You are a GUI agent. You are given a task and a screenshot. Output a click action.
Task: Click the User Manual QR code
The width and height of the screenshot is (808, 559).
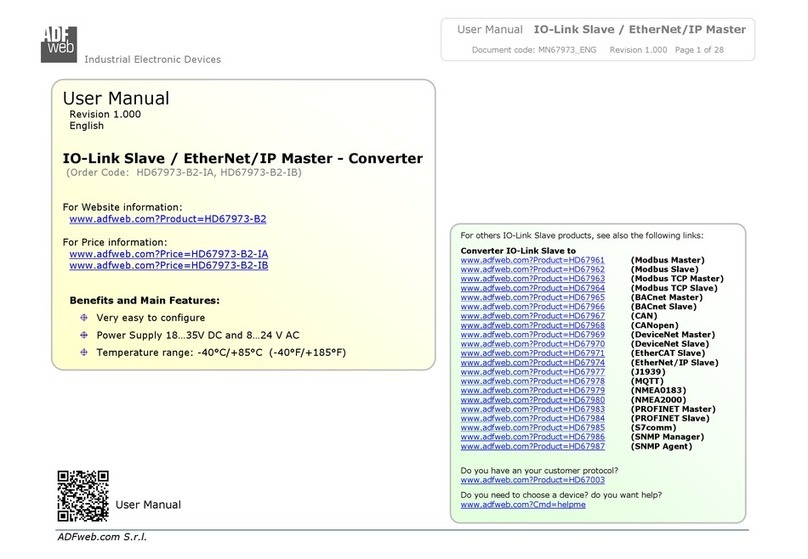click(83, 496)
